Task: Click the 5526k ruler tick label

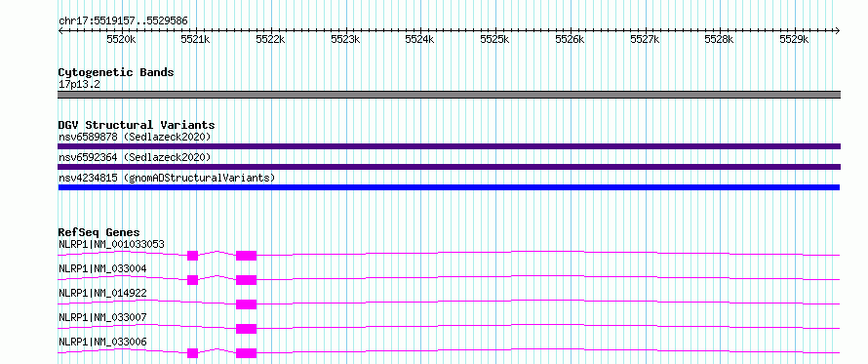Action: pyautogui.click(x=571, y=39)
